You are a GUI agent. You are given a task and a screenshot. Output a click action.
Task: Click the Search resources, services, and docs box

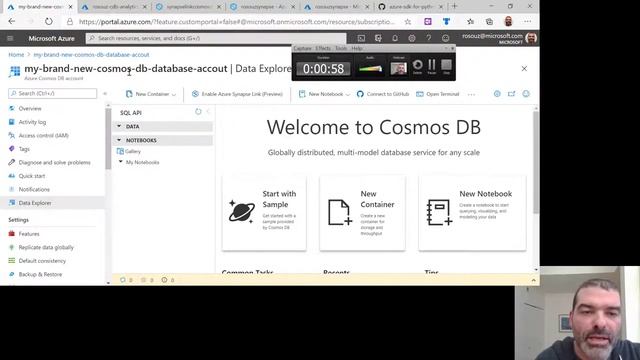(216, 38)
